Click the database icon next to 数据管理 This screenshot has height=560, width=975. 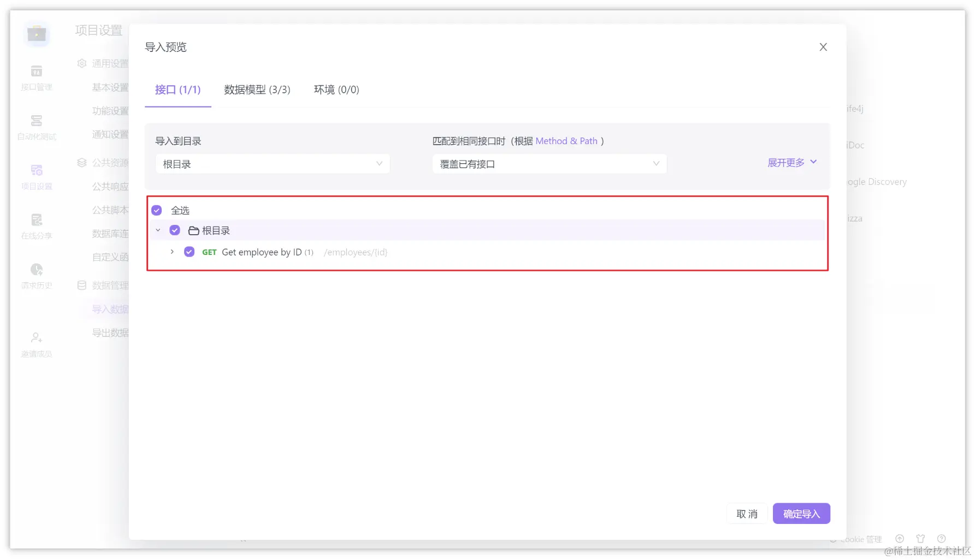coord(81,285)
